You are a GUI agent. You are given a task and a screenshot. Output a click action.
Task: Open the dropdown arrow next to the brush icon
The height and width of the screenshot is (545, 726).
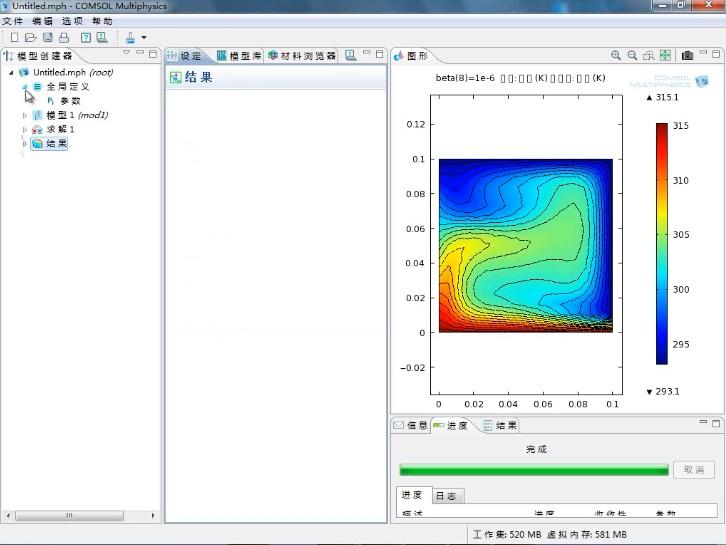(144, 38)
